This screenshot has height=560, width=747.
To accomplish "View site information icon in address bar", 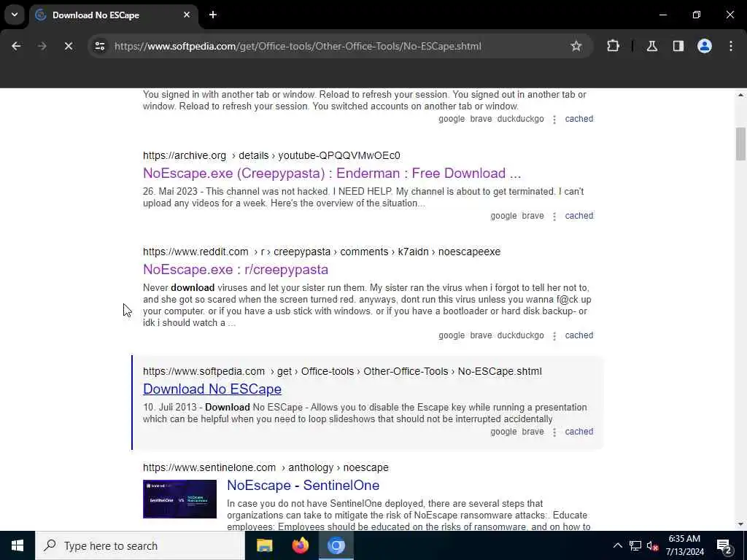I will click(x=99, y=46).
